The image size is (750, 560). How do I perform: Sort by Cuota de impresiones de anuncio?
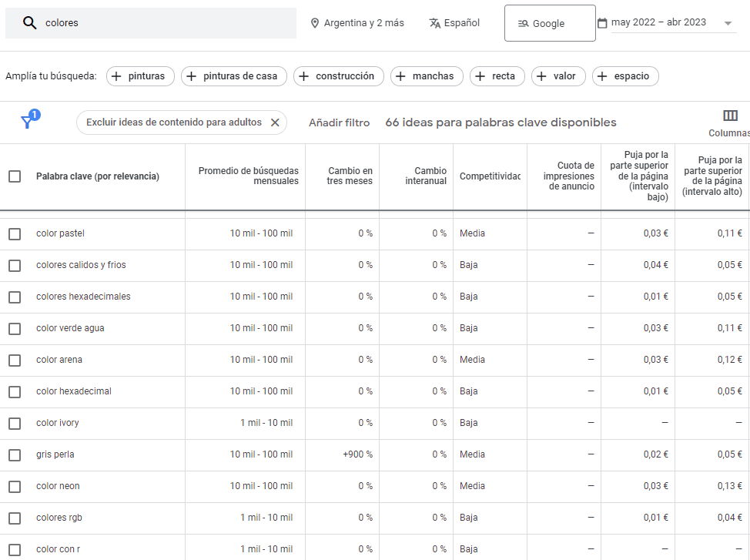coord(568,176)
